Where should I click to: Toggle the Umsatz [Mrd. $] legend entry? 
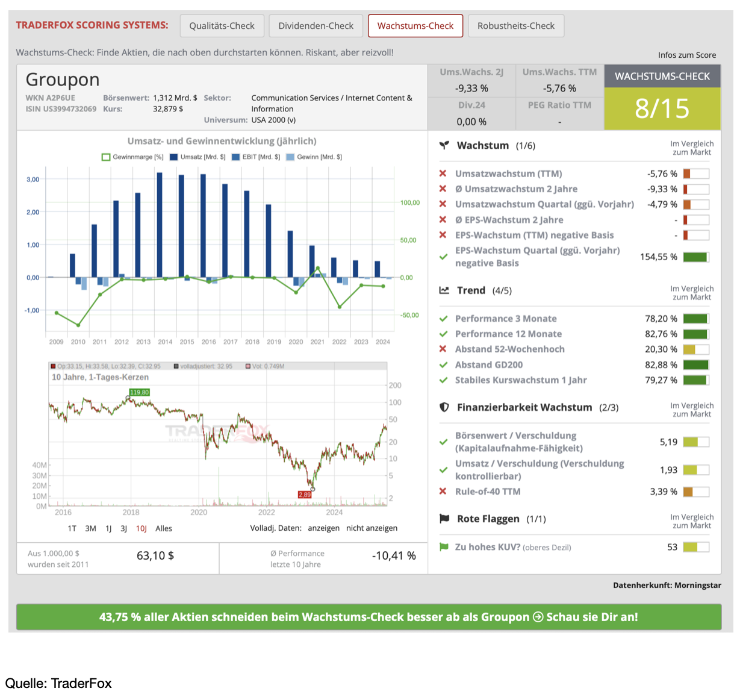point(197,157)
